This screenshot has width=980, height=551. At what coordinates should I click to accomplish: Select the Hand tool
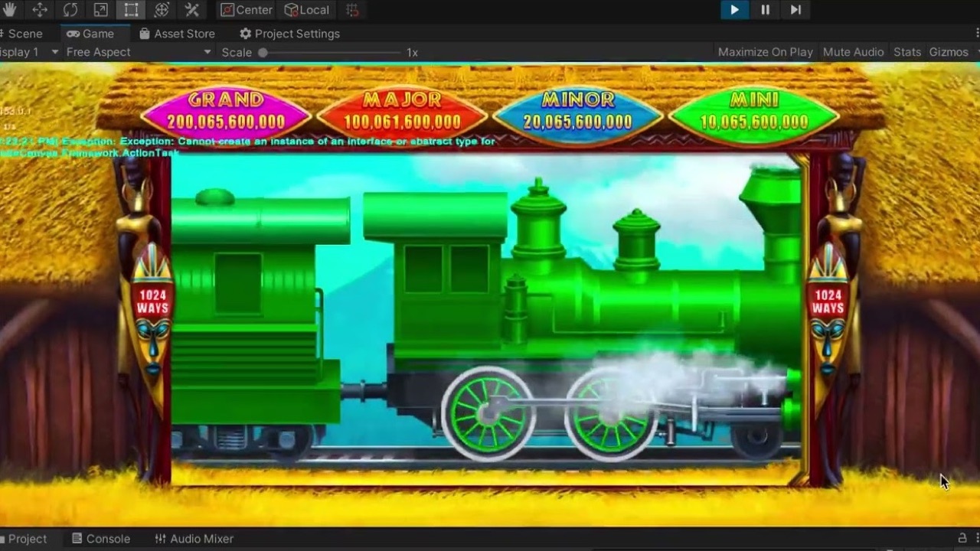click(x=10, y=10)
